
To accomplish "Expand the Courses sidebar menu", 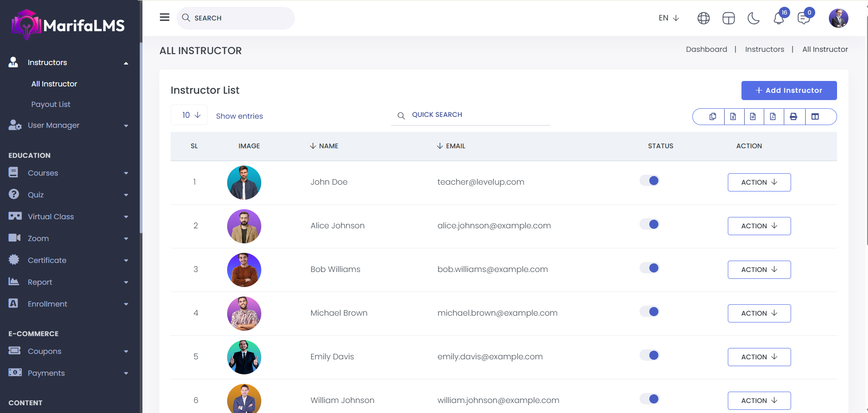I will (68, 173).
